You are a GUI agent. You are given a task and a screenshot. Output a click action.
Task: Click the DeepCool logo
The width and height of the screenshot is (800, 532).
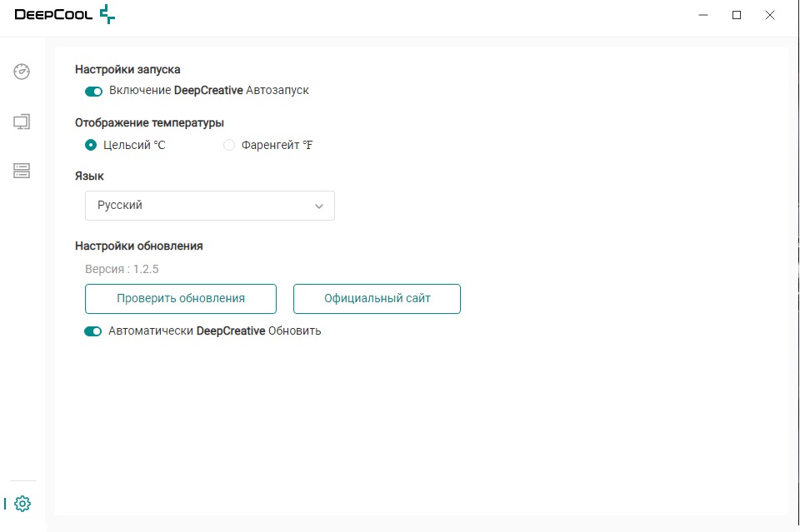pos(65,14)
